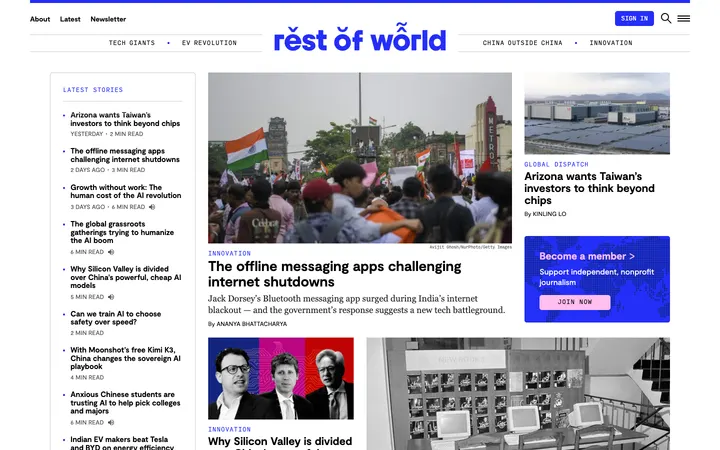This screenshot has height=450, width=720.
Task: Click the Sign In button
Action: coord(634,18)
